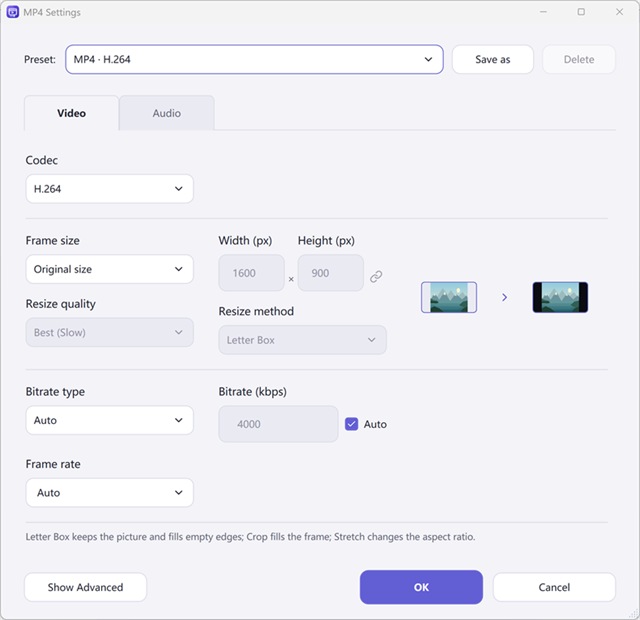This screenshot has height=620, width=640.
Task: Open the Resize method Letter Box dropdown
Action: coord(302,340)
